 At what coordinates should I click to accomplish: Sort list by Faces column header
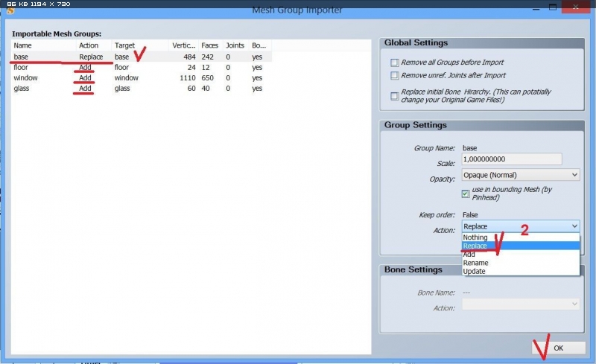209,45
